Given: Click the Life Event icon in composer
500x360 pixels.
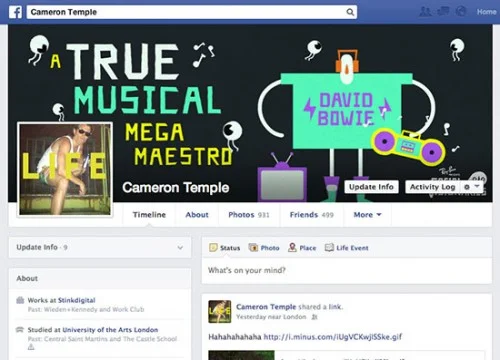Looking at the screenshot, I should pos(329,247).
